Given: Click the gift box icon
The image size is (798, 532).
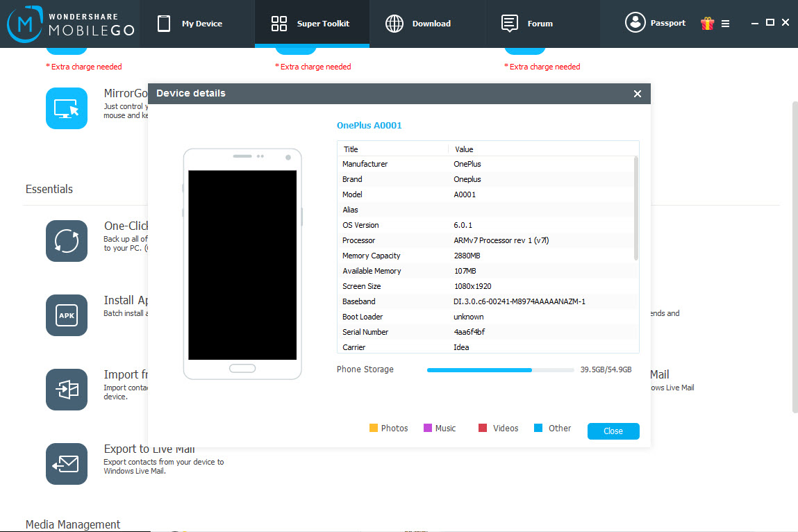Looking at the screenshot, I should pos(707,24).
